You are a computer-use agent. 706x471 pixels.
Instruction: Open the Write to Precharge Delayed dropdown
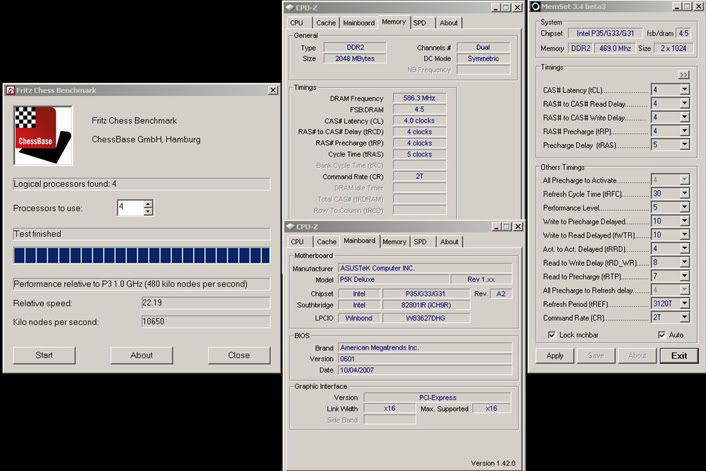pyautogui.click(x=684, y=221)
